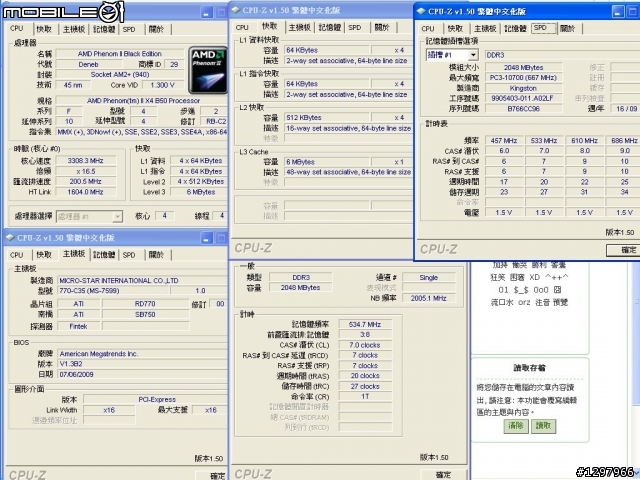Select the 'PC3-10700 (667 MHz)' bandwidth value
This screenshot has height=480, width=640.
(x=523, y=78)
